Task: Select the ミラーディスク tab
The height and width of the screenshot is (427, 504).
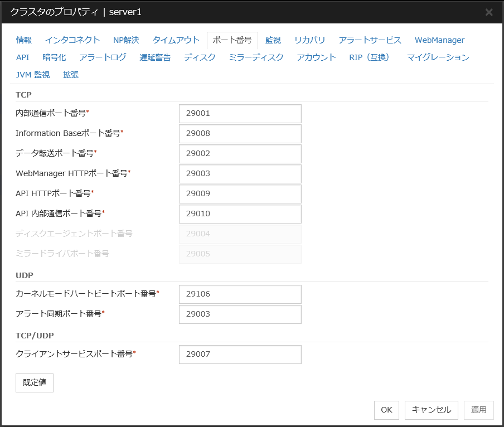Action: [256, 57]
